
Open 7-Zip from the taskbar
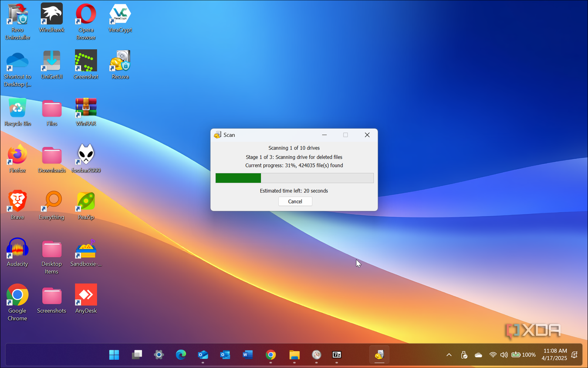click(337, 355)
